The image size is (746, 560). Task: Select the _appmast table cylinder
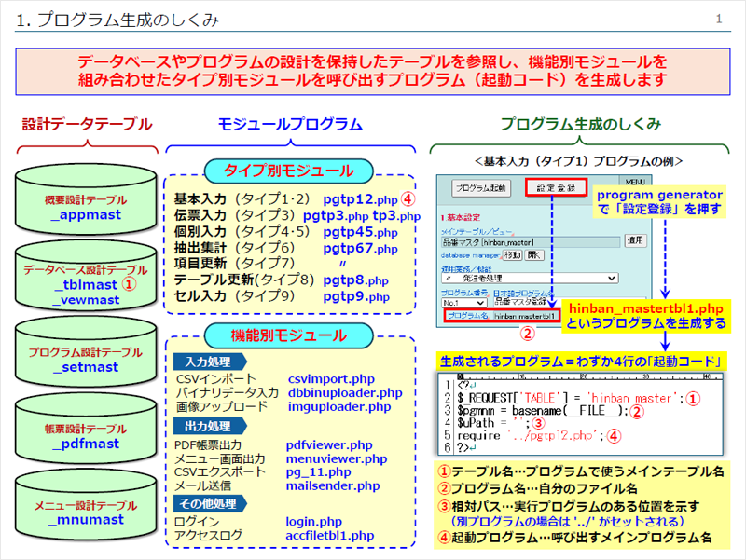pyautogui.click(x=86, y=199)
